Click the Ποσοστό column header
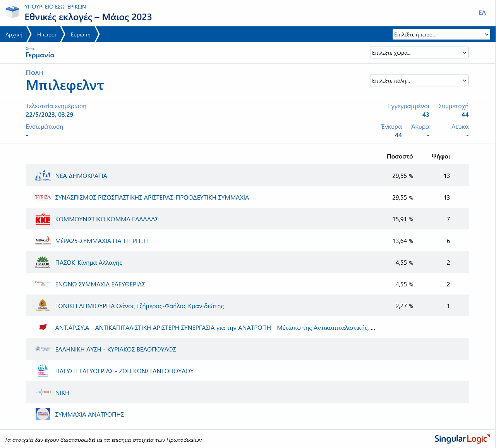 pyautogui.click(x=400, y=157)
